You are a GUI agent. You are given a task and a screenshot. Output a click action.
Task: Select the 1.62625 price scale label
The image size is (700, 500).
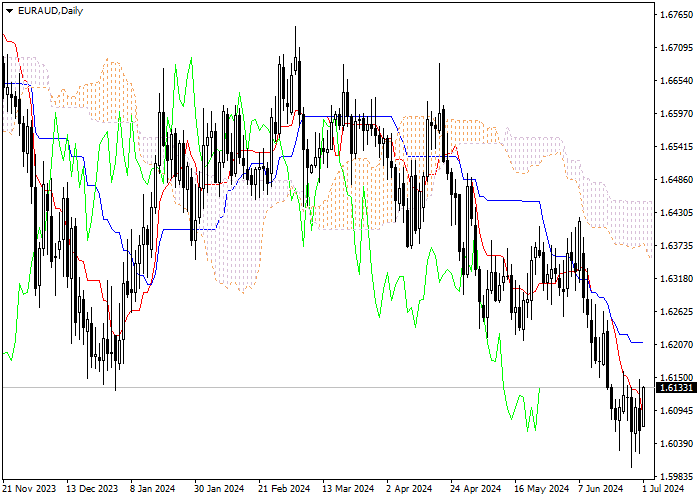coord(676,312)
